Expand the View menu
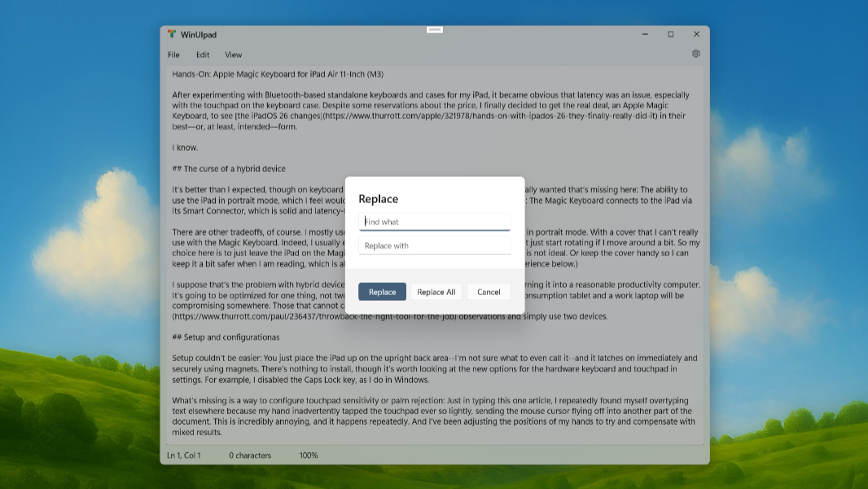This screenshot has width=868, height=489. tap(234, 55)
